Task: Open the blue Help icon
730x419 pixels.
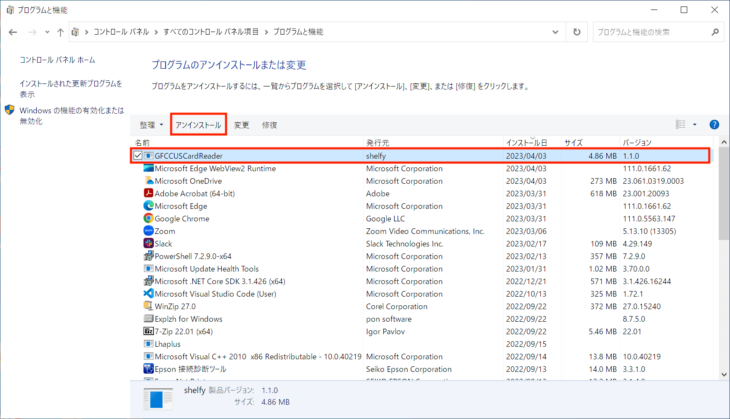Action: (x=714, y=124)
